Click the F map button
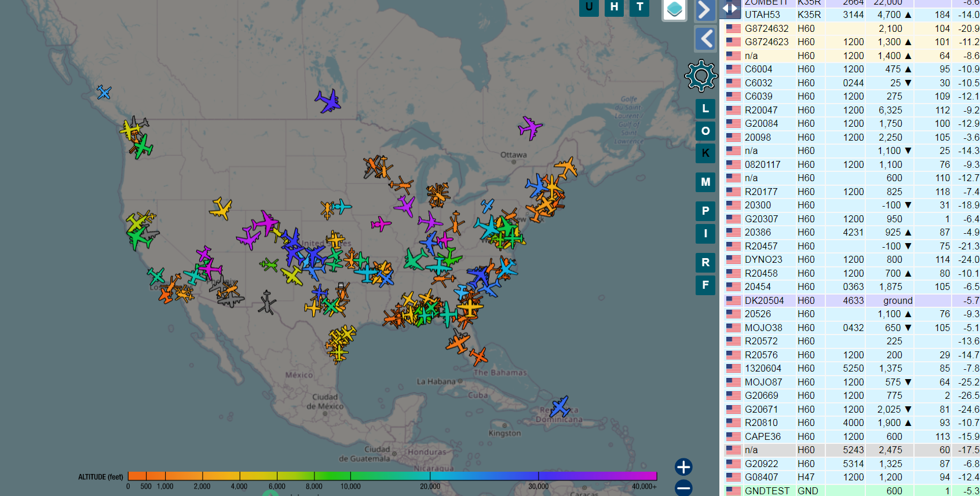Screen dimensions: 980x496 pos(705,285)
